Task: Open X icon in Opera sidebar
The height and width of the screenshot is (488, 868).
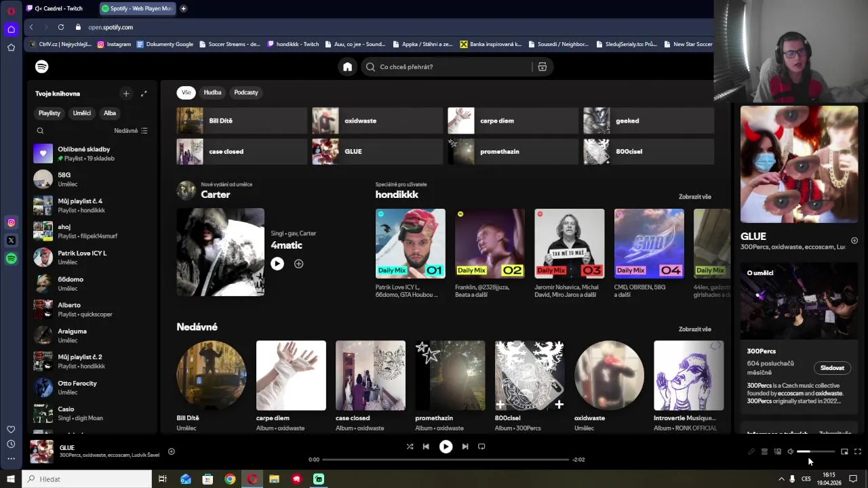Action: [12, 241]
